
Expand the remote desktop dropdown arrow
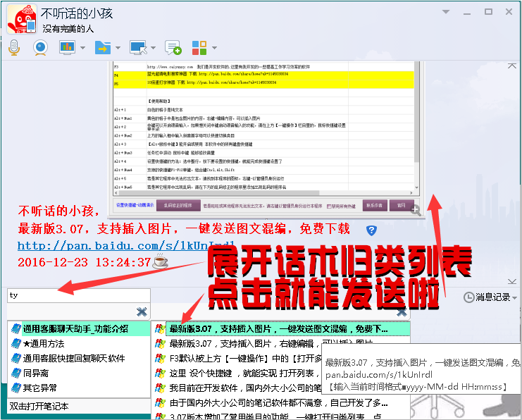click(x=153, y=48)
